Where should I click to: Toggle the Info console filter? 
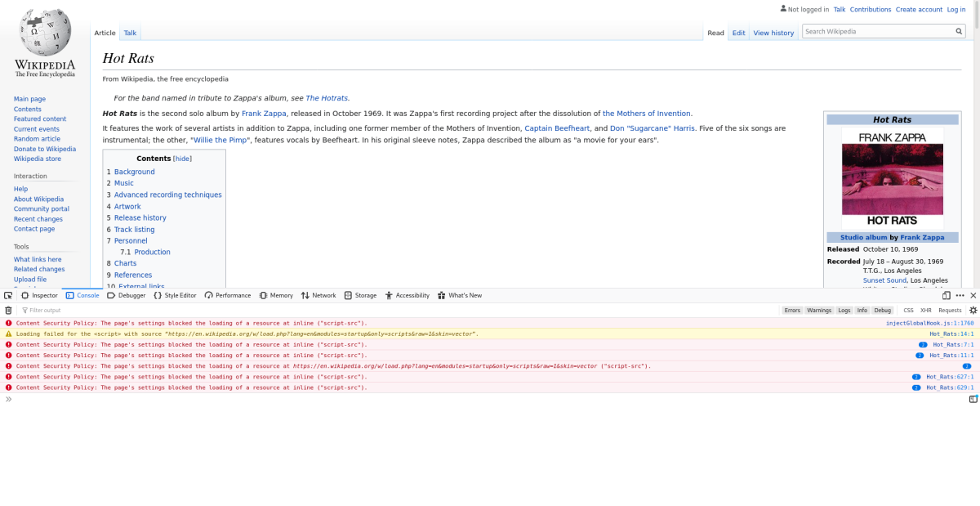pos(862,311)
